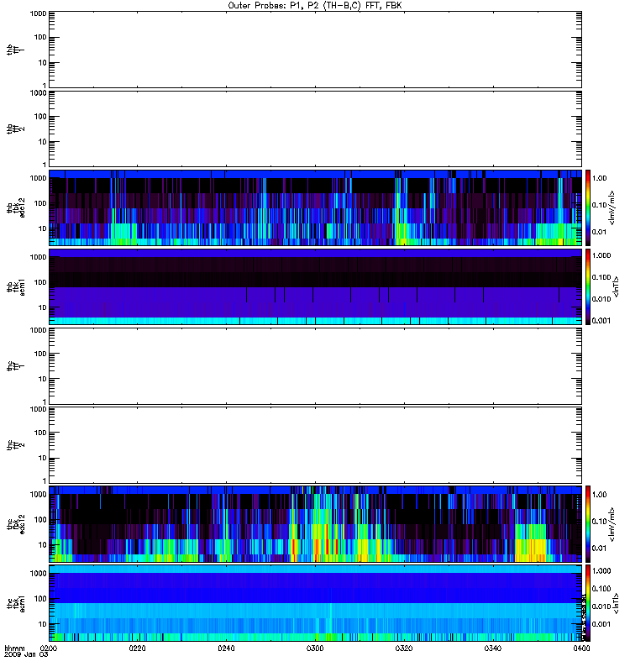The height and width of the screenshot is (672, 630).
Task: Click the "1000" y-axis tick of thb fff 1
Action: (x=38, y=13)
